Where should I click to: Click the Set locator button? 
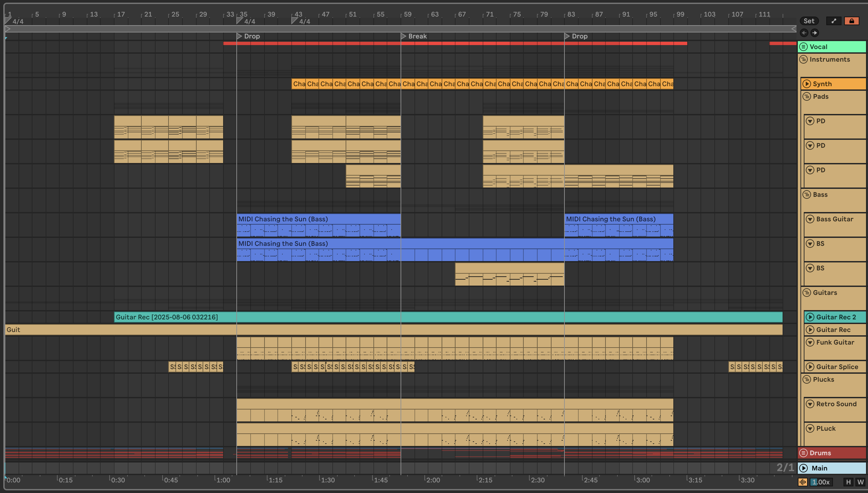809,21
